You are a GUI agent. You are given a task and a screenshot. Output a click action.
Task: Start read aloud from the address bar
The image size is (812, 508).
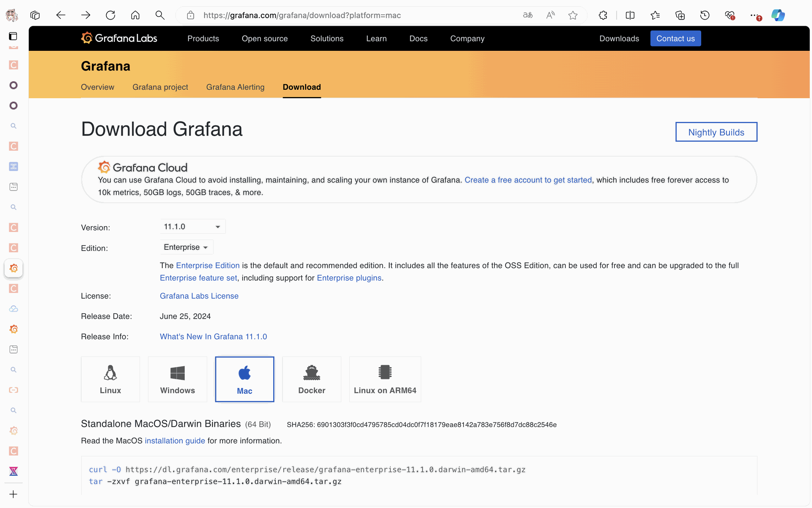coord(551,15)
